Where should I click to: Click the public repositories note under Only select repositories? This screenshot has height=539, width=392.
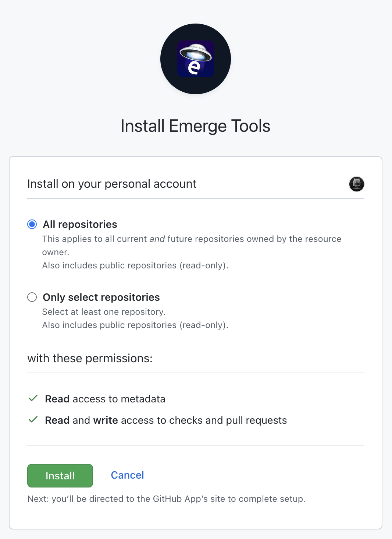[135, 325]
